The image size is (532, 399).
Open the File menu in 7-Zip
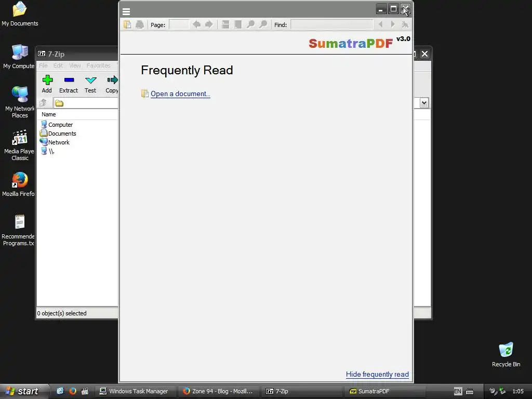pyautogui.click(x=44, y=65)
